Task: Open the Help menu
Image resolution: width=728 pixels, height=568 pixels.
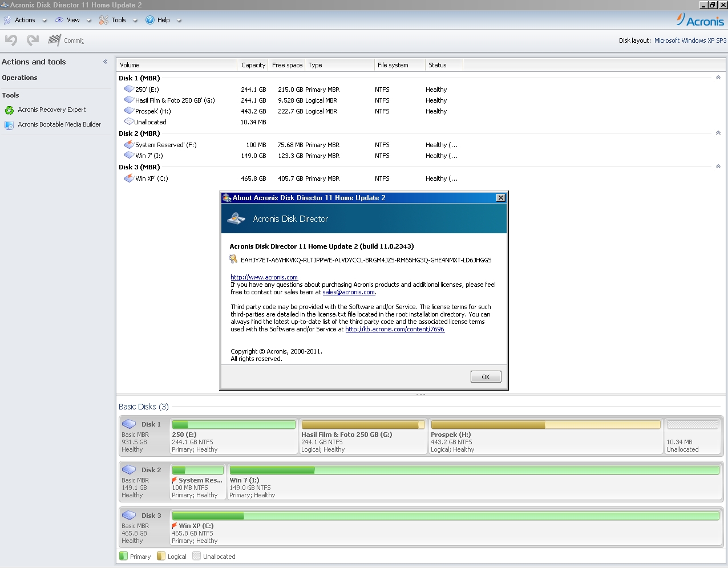Action: click(164, 20)
